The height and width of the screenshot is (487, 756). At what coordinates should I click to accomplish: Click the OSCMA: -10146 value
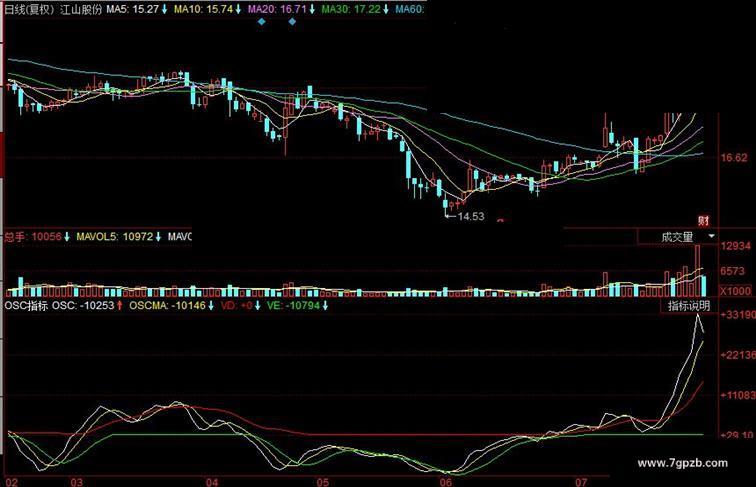pos(167,306)
